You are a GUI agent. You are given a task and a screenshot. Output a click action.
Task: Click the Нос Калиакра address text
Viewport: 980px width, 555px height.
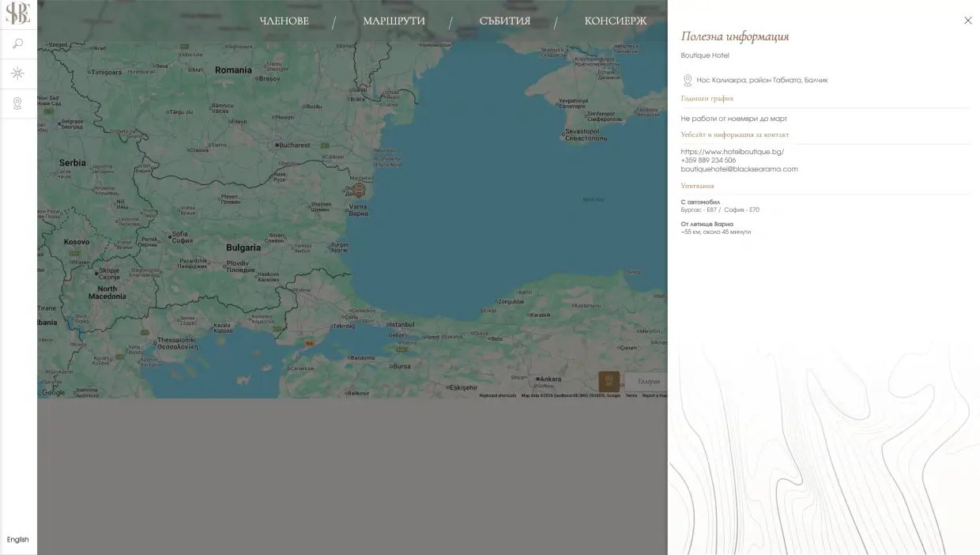click(762, 80)
